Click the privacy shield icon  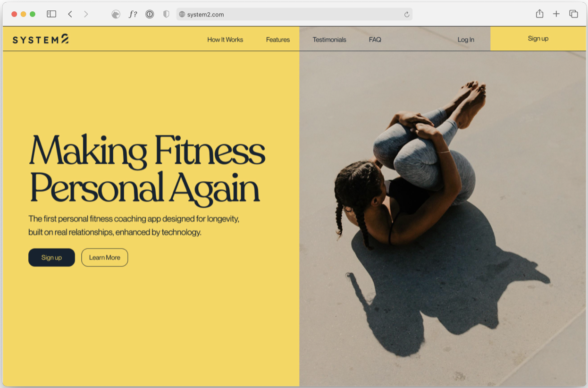(x=166, y=14)
